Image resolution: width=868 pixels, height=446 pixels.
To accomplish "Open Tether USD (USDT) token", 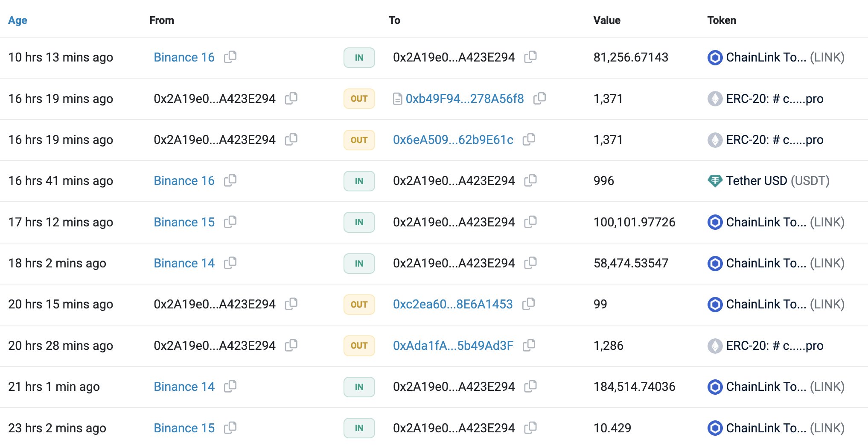I will [x=778, y=181].
